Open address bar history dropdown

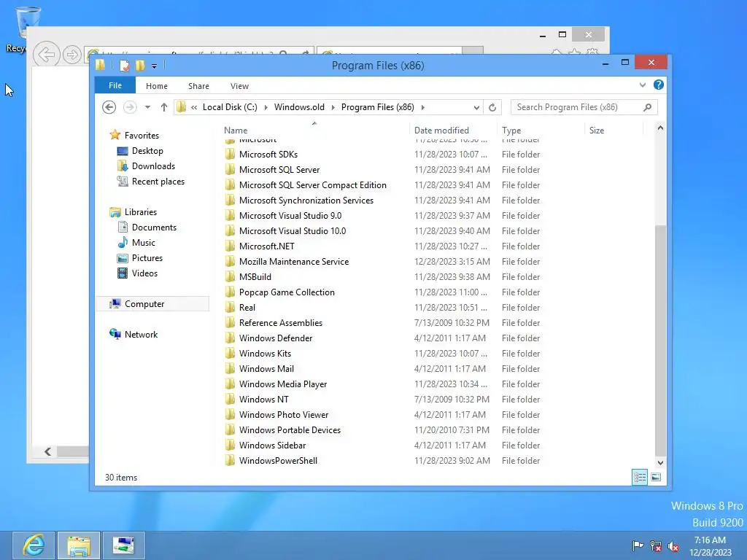tap(476, 108)
